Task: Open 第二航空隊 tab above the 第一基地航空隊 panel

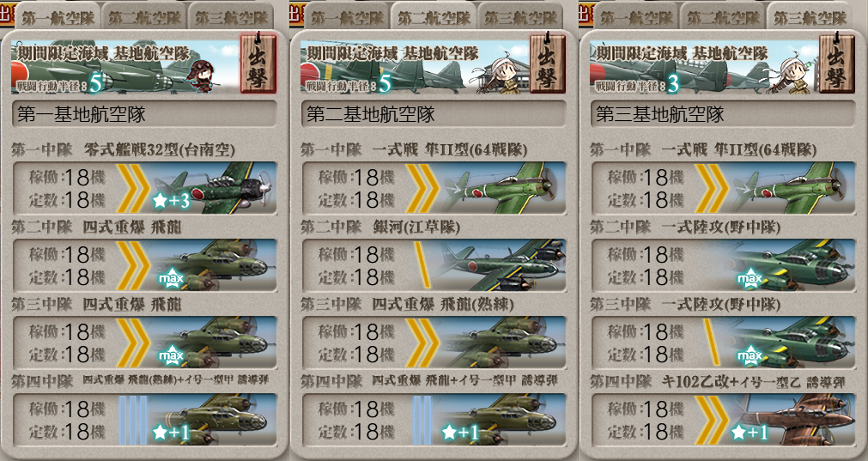Action: click(x=144, y=16)
